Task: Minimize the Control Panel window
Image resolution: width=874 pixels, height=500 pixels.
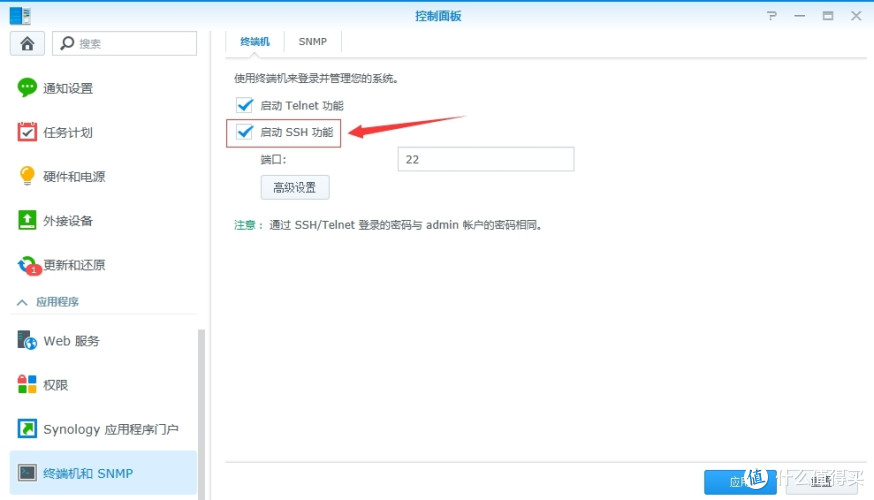Action: 800,16
